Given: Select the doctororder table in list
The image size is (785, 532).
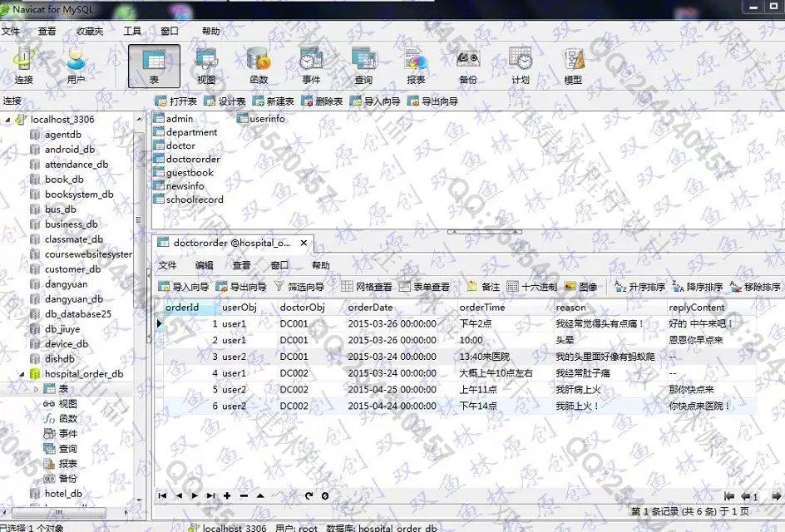Looking at the screenshot, I should pos(192,159).
